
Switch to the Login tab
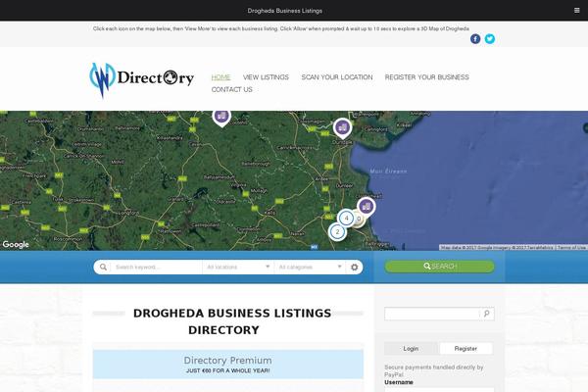[x=411, y=349]
